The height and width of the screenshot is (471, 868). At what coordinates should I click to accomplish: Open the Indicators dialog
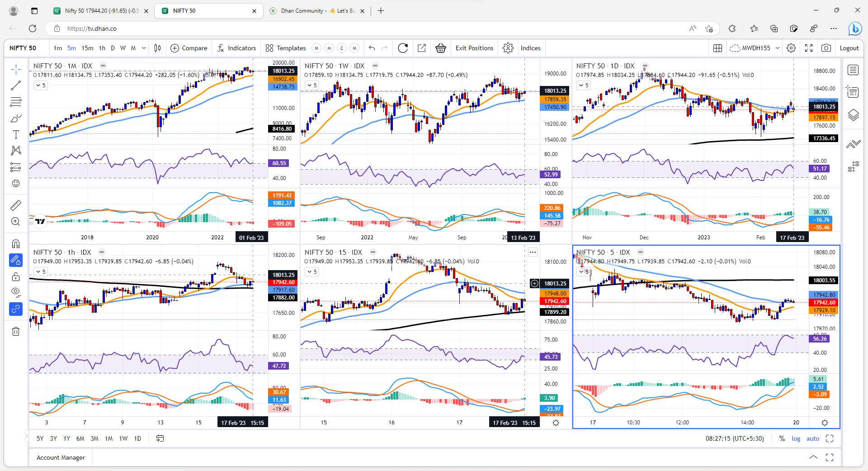coord(236,48)
